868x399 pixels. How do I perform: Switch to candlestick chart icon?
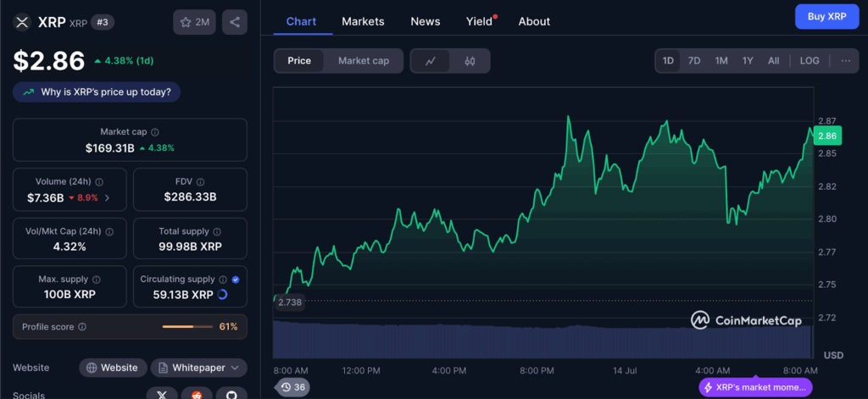click(470, 61)
